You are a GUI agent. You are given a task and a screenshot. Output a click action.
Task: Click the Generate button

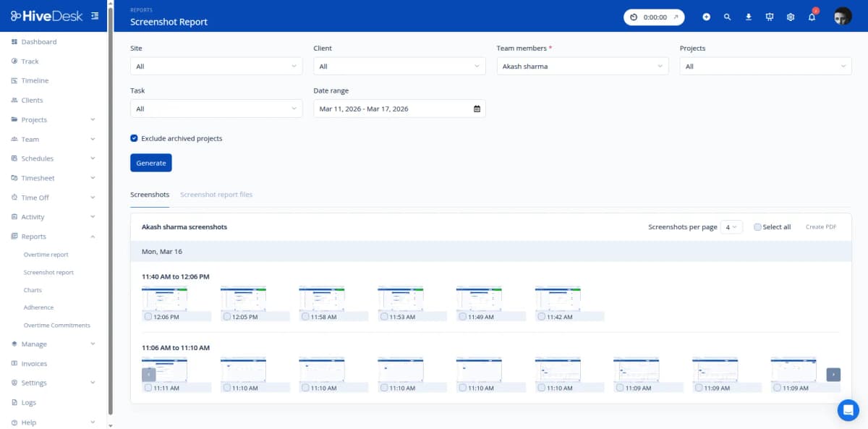point(150,162)
